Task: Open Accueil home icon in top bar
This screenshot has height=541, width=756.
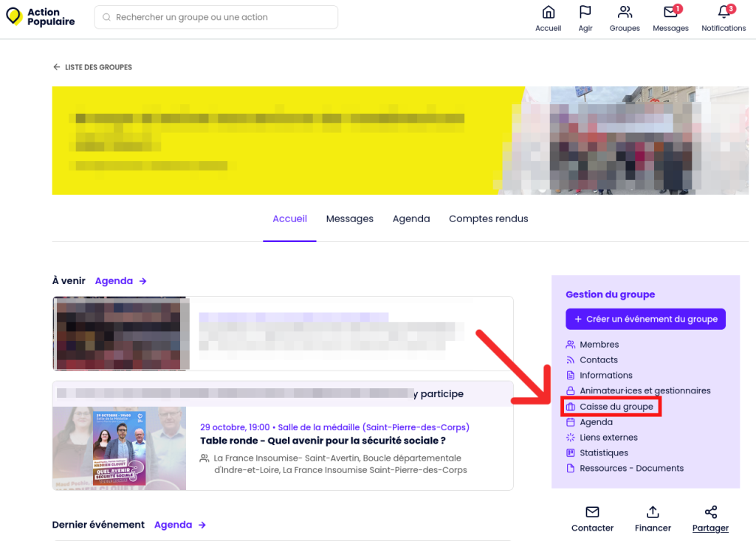Action: click(549, 12)
